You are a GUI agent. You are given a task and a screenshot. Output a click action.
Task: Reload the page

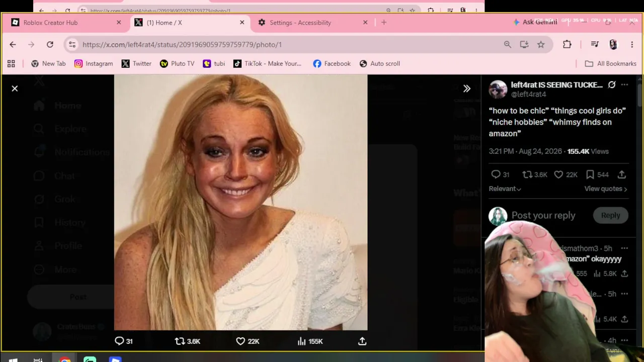pos(50,45)
